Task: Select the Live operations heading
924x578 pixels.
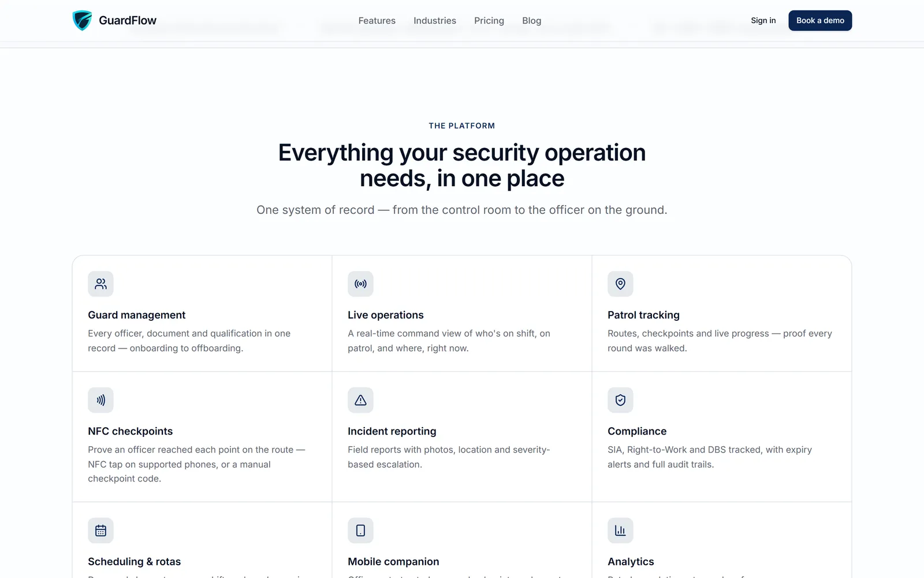Action: click(x=386, y=315)
